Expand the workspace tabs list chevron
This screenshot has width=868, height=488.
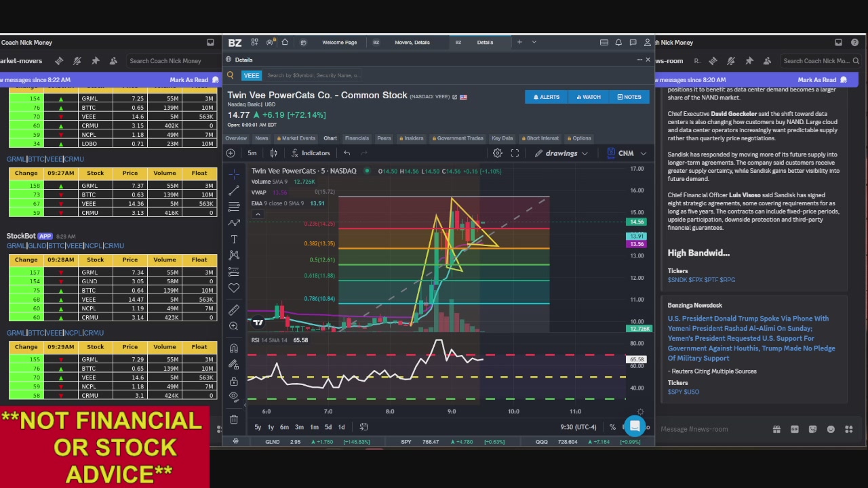tap(534, 42)
